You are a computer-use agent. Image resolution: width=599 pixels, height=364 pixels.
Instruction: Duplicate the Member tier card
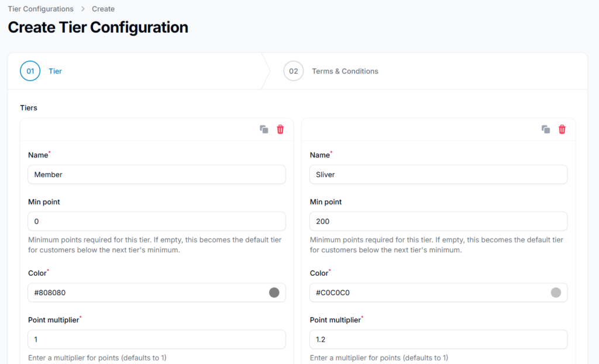tap(264, 129)
